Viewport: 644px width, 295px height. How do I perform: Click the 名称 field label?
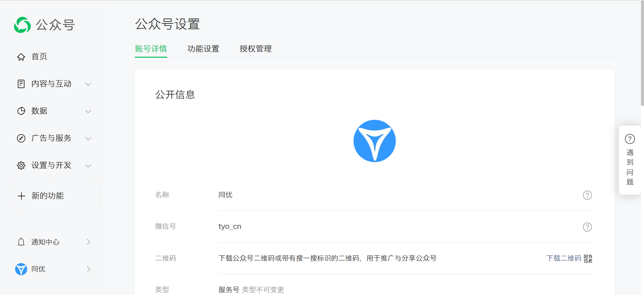[162, 195]
